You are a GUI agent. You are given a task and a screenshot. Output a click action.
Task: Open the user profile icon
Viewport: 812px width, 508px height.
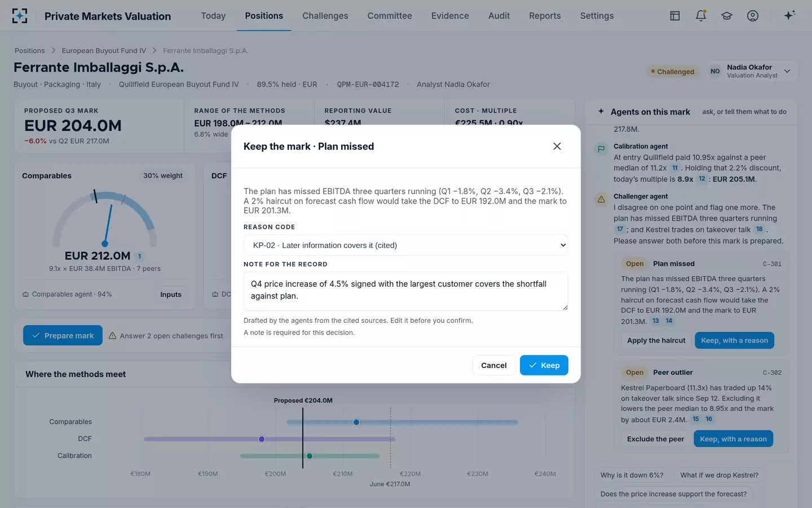point(753,16)
